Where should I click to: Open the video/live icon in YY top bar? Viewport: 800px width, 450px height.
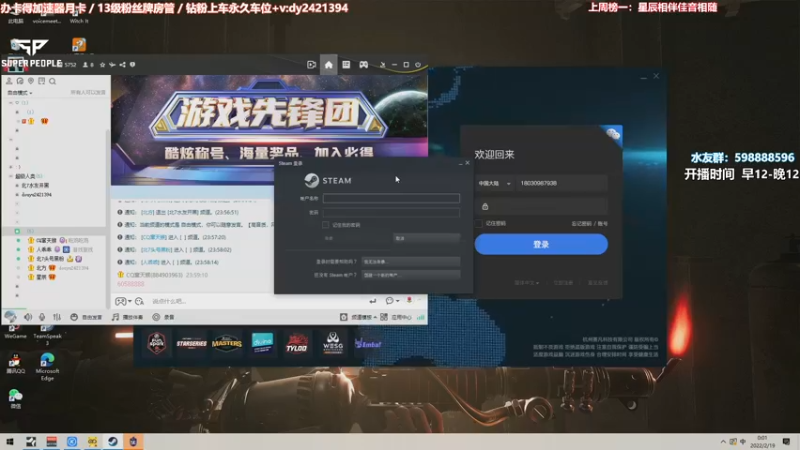[311, 65]
